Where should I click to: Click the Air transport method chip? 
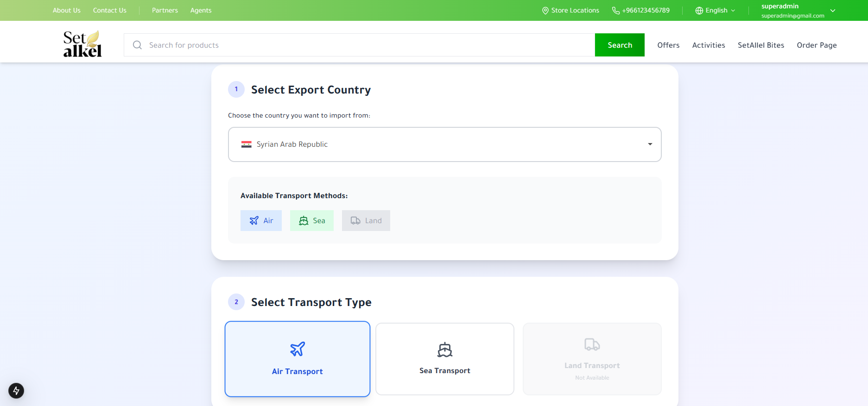pyautogui.click(x=261, y=221)
